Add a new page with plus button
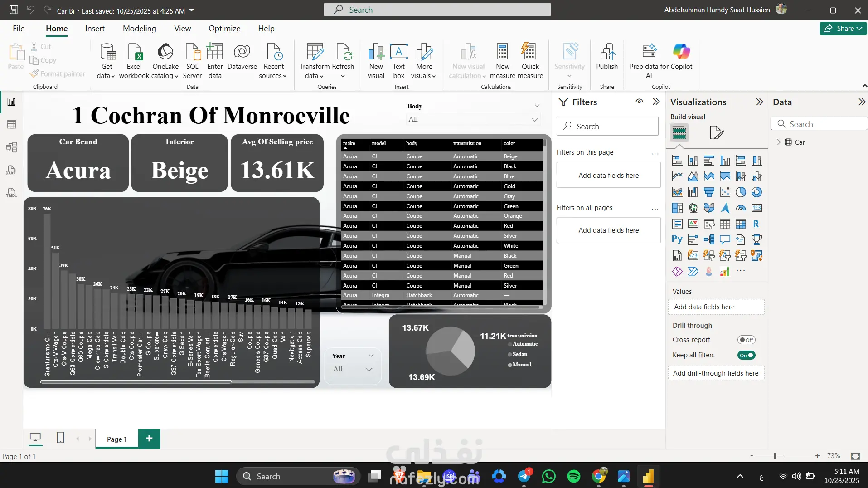Screen dimensions: 868x488 coord(149,438)
